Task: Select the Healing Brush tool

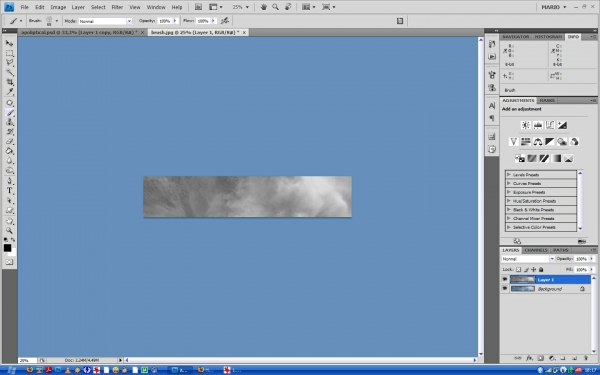Action: [9, 103]
